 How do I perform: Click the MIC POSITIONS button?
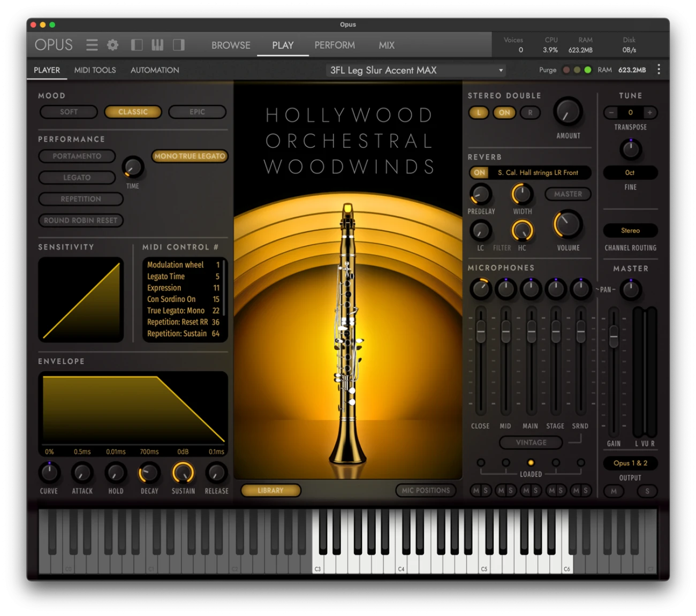point(426,490)
